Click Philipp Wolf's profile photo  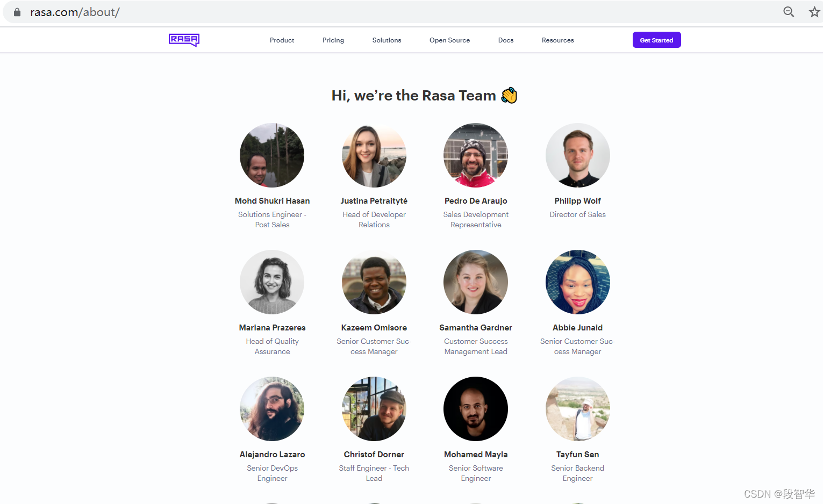pyautogui.click(x=578, y=155)
